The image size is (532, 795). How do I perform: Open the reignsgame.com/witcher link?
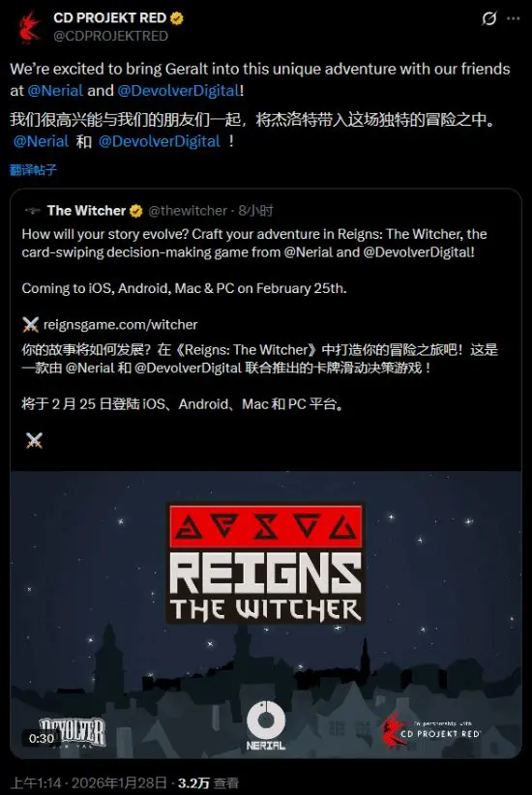(x=120, y=325)
